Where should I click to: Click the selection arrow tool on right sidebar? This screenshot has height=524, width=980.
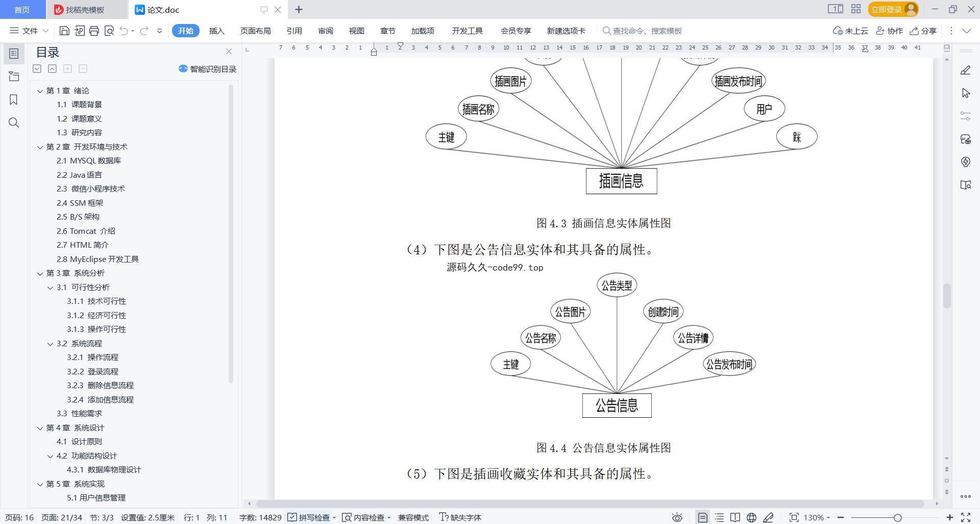point(965,93)
